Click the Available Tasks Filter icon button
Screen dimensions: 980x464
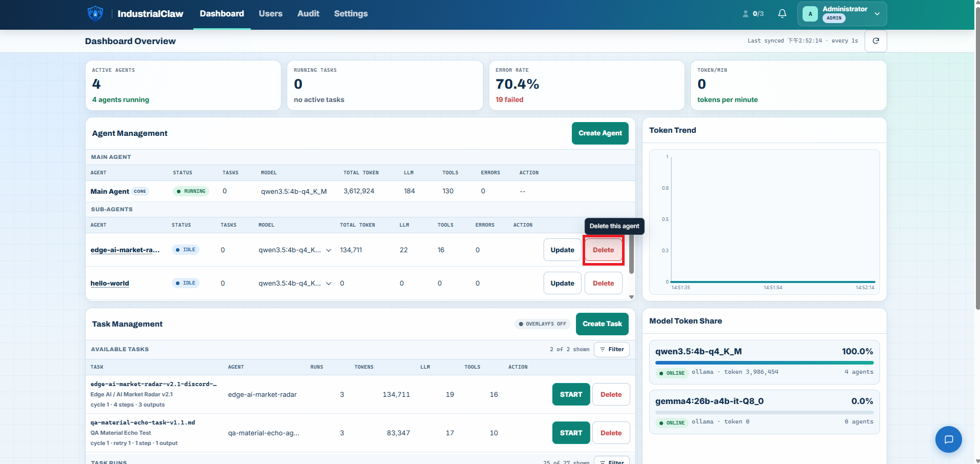click(612, 350)
